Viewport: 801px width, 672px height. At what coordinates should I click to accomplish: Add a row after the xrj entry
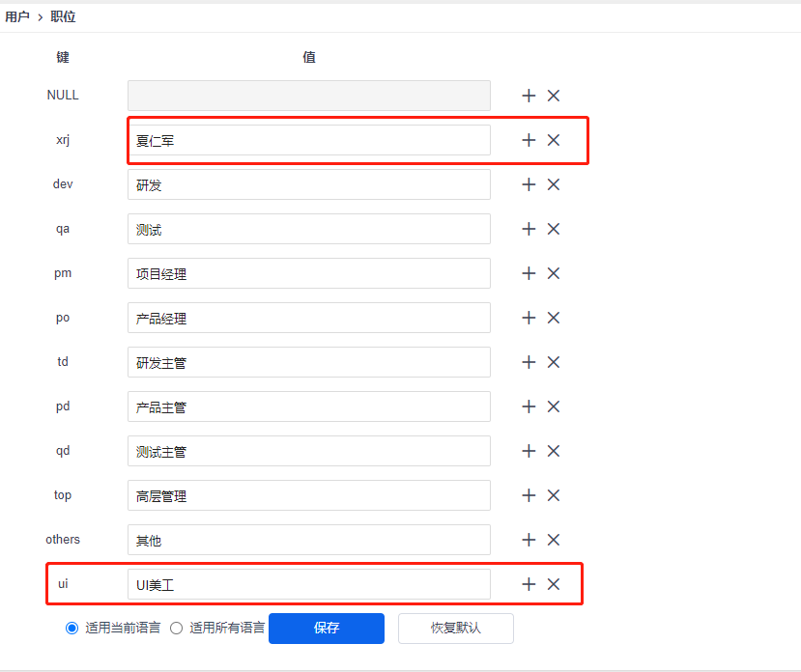coord(529,140)
